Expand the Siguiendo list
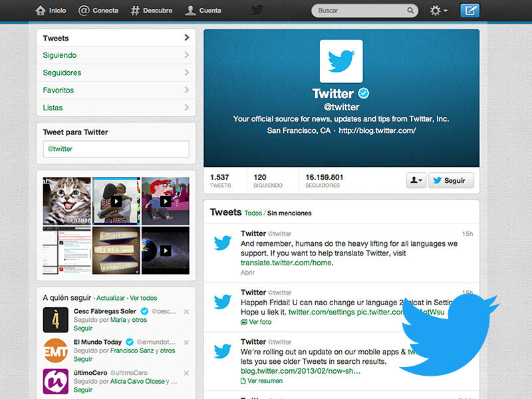The width and height of the screenshot is (532, 399). (116, 55)
